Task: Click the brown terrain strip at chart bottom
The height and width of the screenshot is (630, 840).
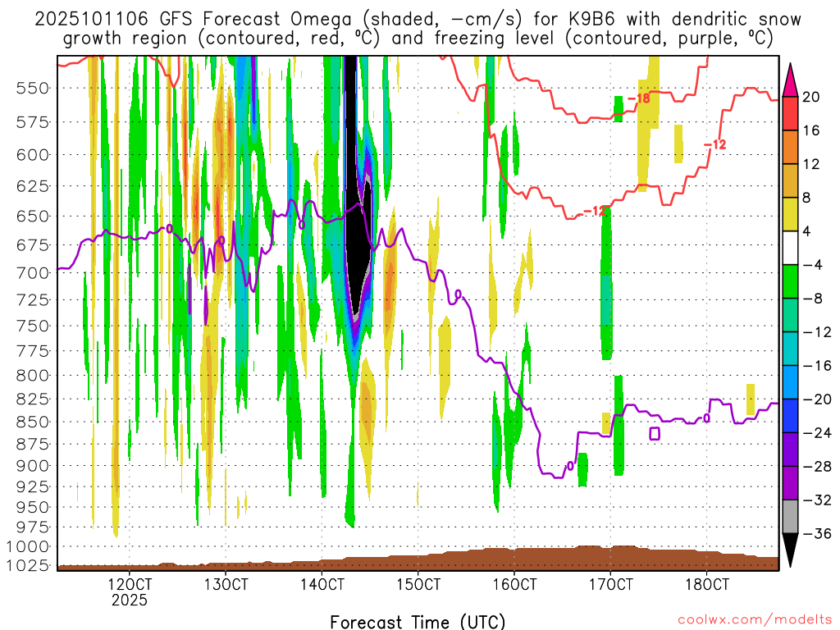Action: [418, 561]
